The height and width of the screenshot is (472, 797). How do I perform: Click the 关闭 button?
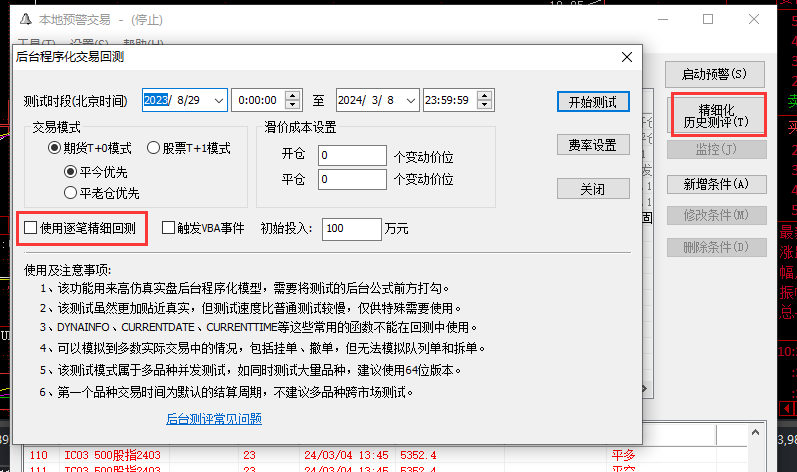(x=593, y=189)
